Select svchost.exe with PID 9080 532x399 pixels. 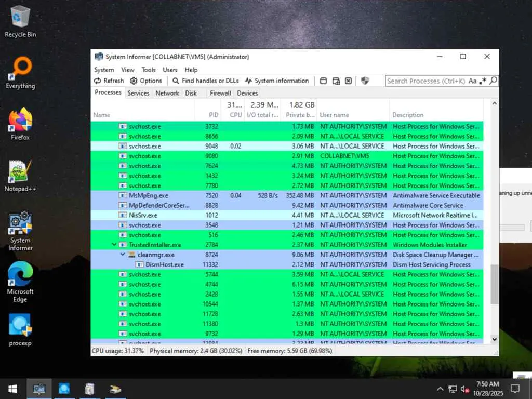(287, 156)
